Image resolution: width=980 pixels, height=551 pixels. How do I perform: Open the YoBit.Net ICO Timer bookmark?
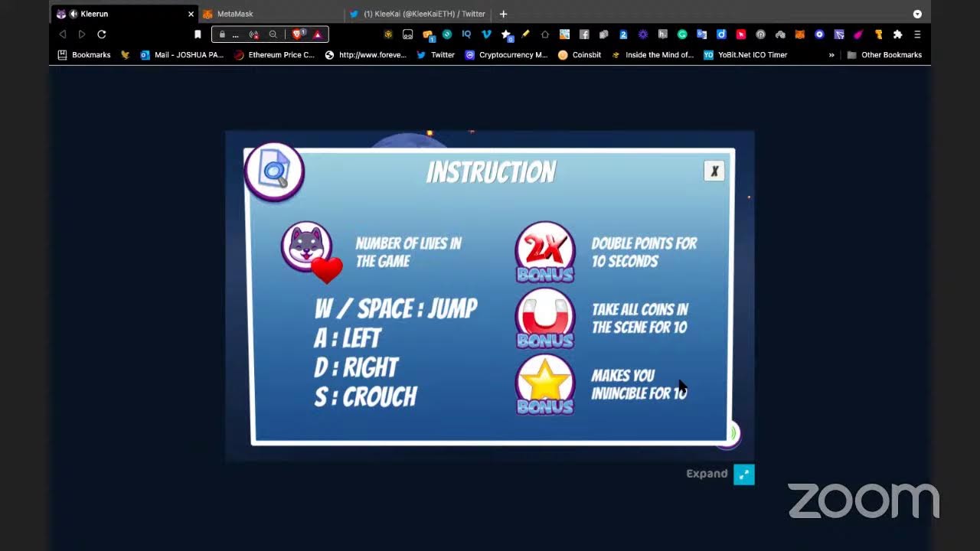click(x=746, y=55)
